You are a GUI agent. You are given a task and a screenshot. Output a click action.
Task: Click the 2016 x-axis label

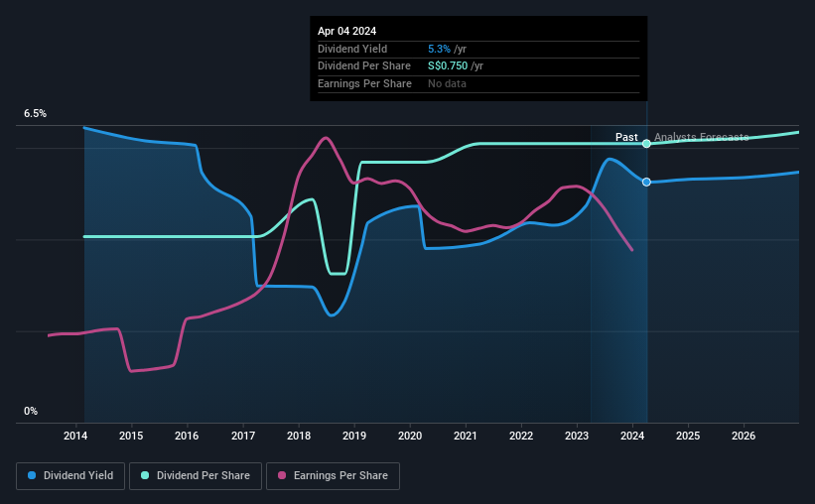(187, 436)
